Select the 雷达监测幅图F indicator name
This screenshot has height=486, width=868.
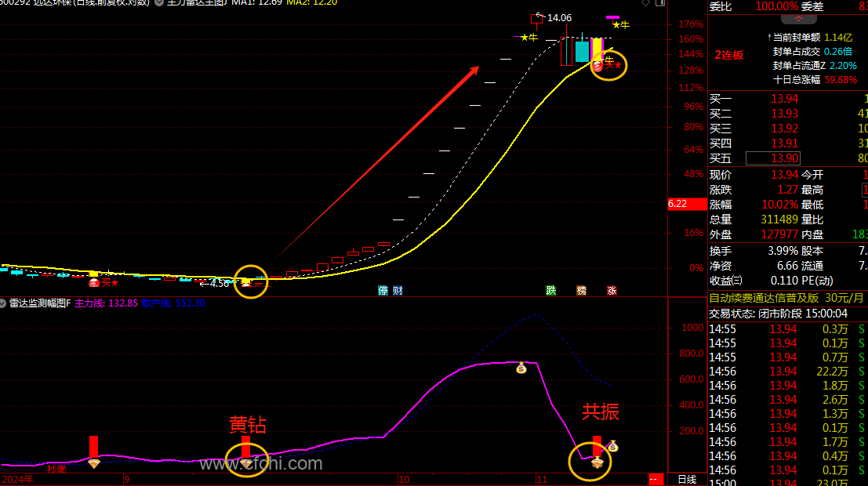41,303
